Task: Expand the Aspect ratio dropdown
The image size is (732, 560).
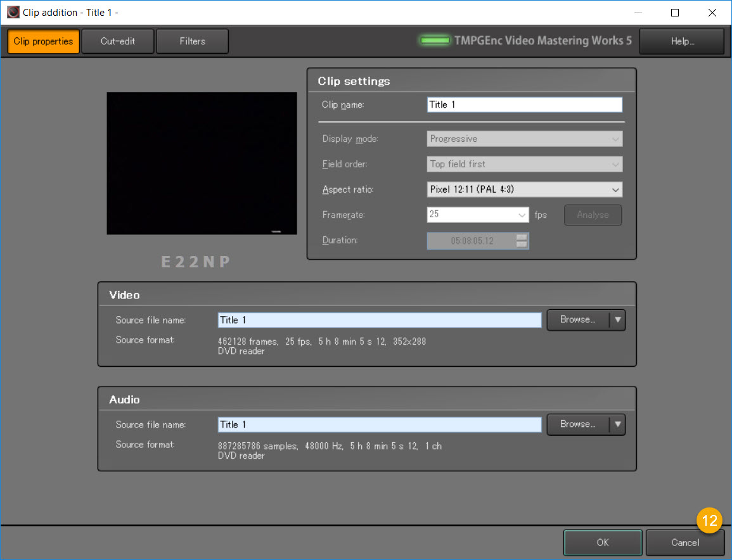Action: pyautogui.click(x=524, y=189)
